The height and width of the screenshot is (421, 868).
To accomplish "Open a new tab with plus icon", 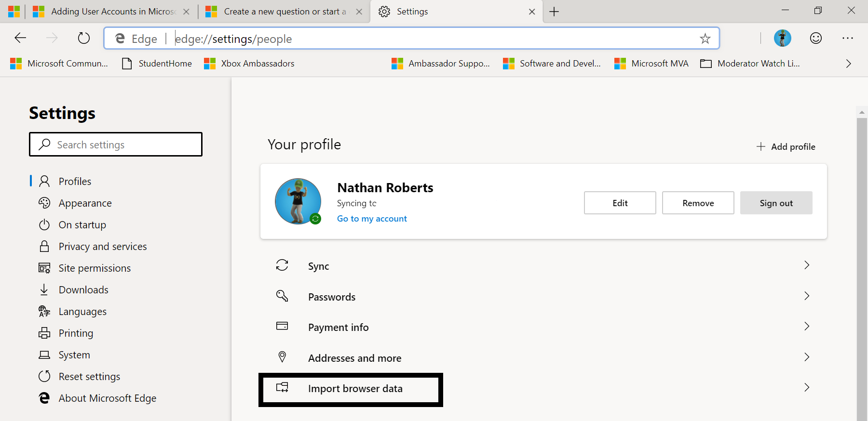I will [554, 12].
